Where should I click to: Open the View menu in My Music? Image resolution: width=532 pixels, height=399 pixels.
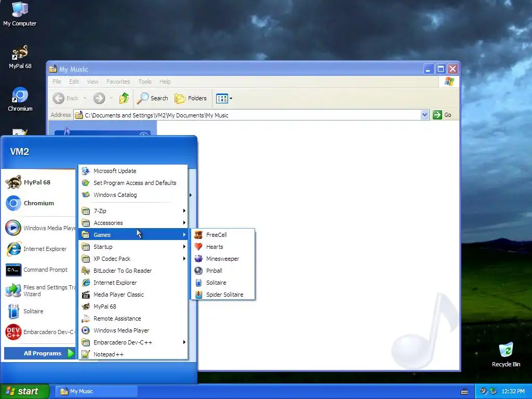click(92, 82)
